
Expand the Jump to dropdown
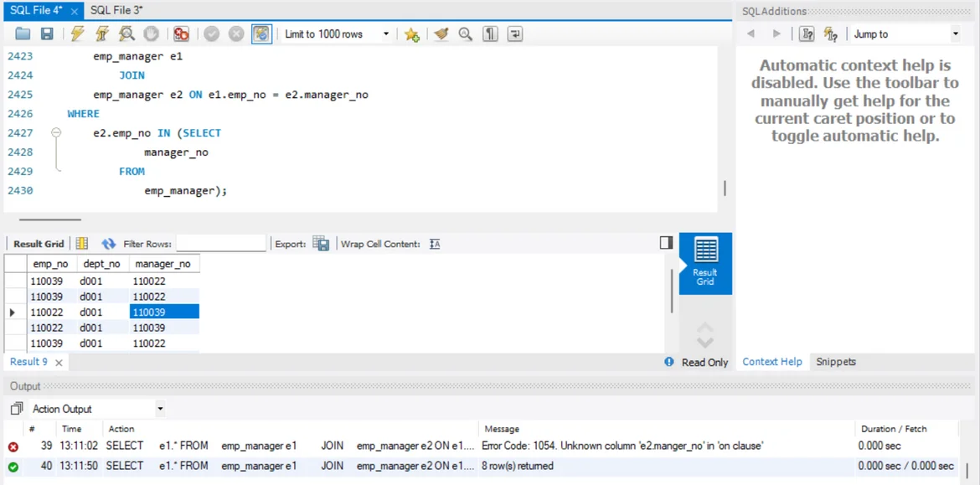click(955, 34)
